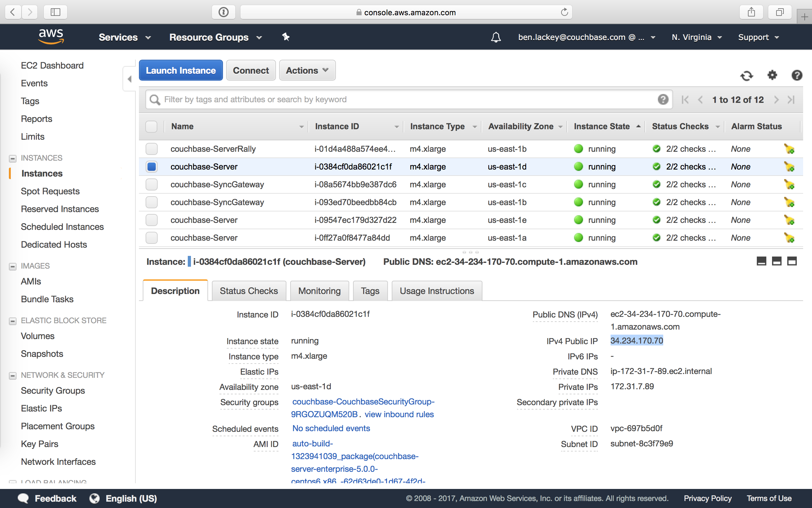The image size is (812, 508).
Task: Open the account menu for ben.lackey
Action: point(586,37)
